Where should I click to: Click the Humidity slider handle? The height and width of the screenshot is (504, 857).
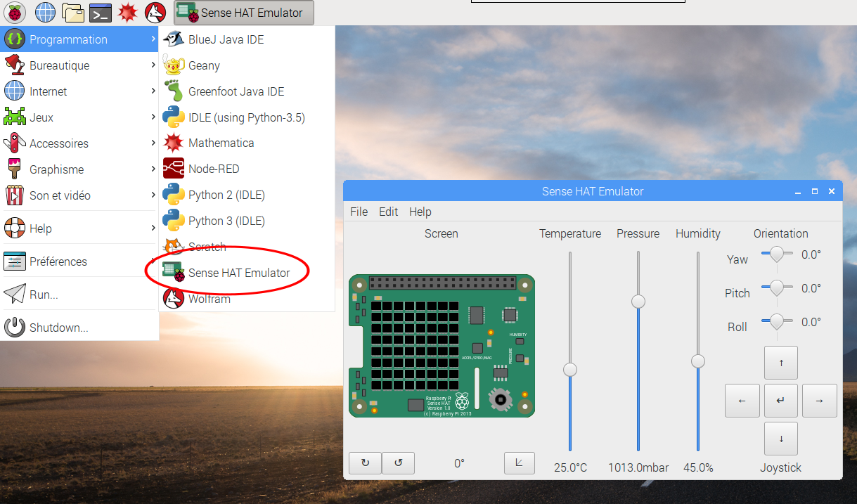point(698,361)
